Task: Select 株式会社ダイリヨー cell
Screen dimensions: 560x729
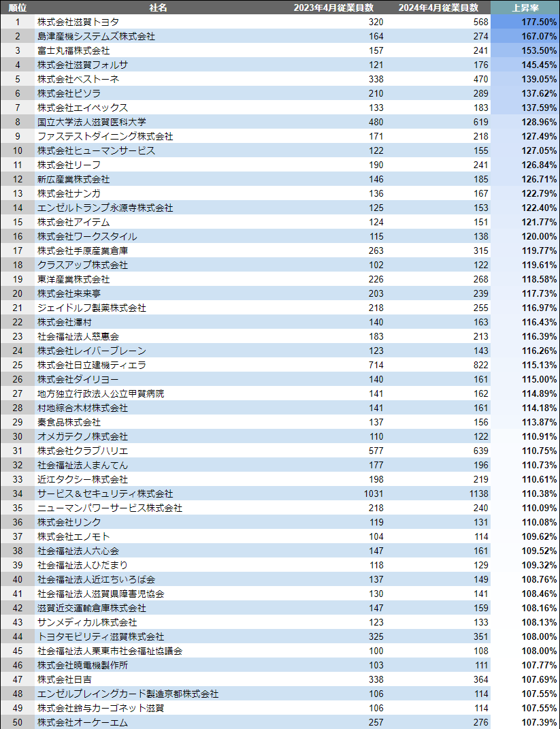Action: point(159,379)
